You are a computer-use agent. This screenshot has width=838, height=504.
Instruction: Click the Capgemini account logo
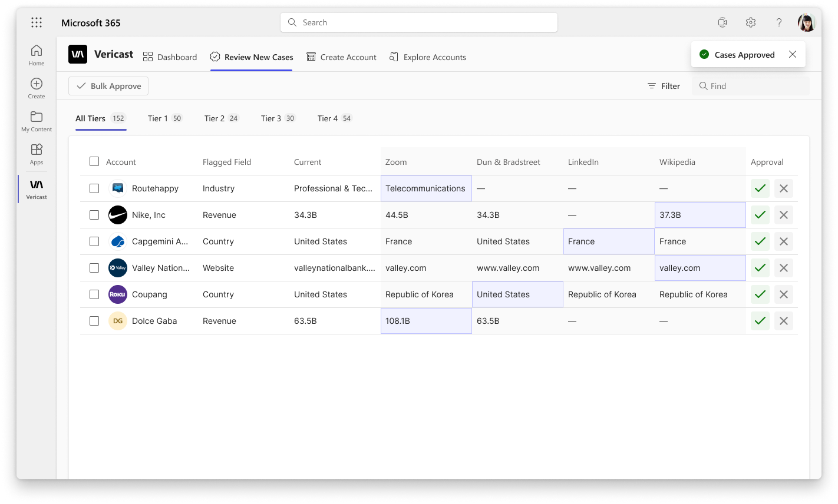coord(118,241)
